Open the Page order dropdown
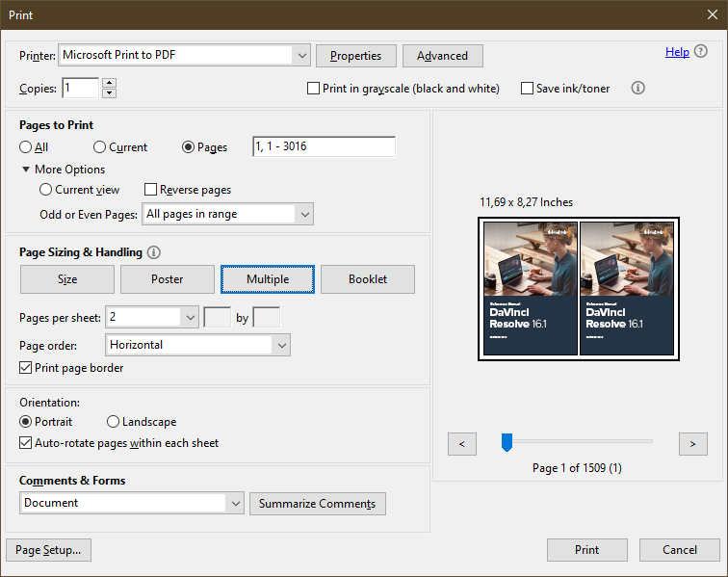The height and width of the screenshot is (577, 728). (x=281, y=345)
